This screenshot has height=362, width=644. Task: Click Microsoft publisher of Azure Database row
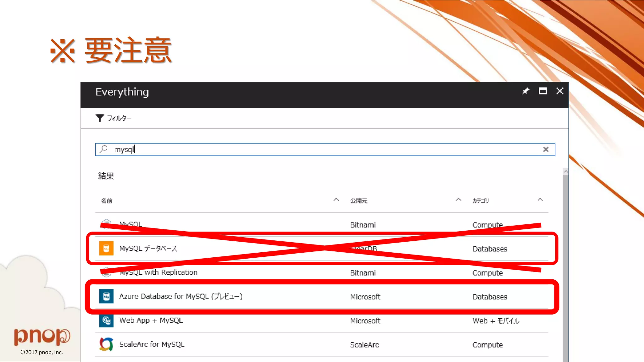pos(365,297)
